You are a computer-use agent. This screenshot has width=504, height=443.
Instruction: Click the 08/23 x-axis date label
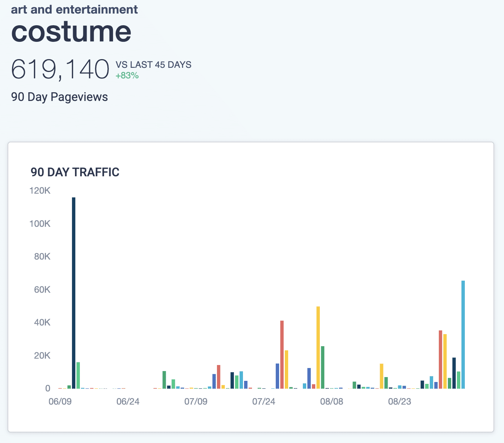click(x=400, y=402)
